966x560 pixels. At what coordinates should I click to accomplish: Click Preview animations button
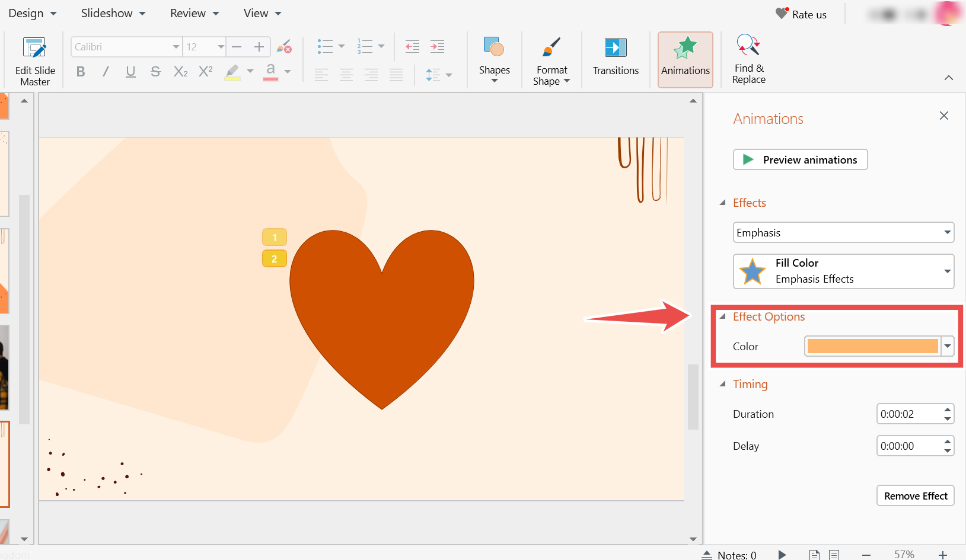[x=800, y=159]
